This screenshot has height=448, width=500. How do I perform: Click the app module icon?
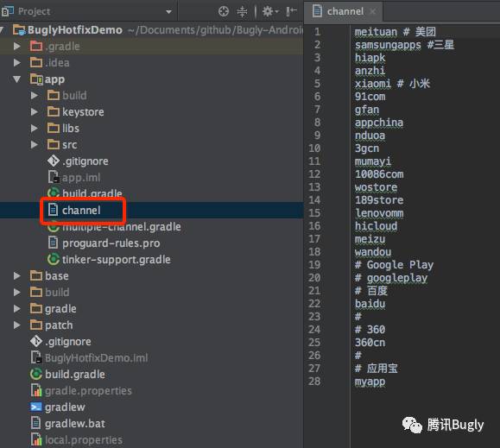36,79
